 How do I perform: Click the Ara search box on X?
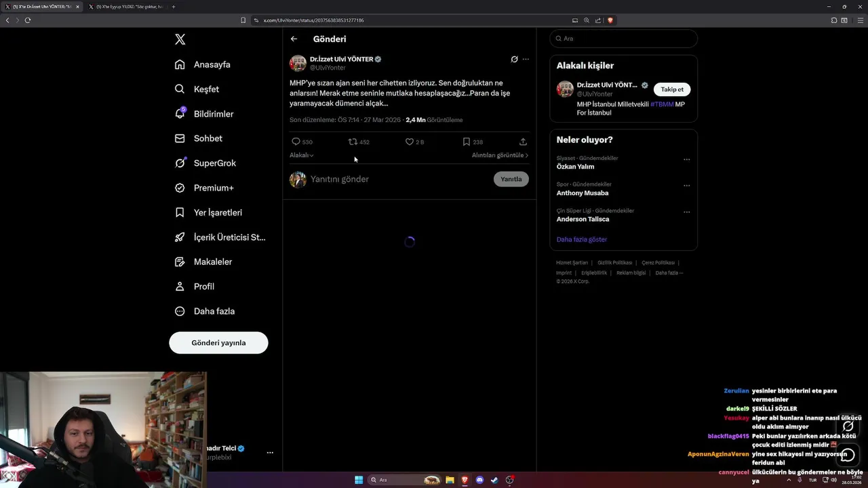pyautogui.click(x=623, y=39)
